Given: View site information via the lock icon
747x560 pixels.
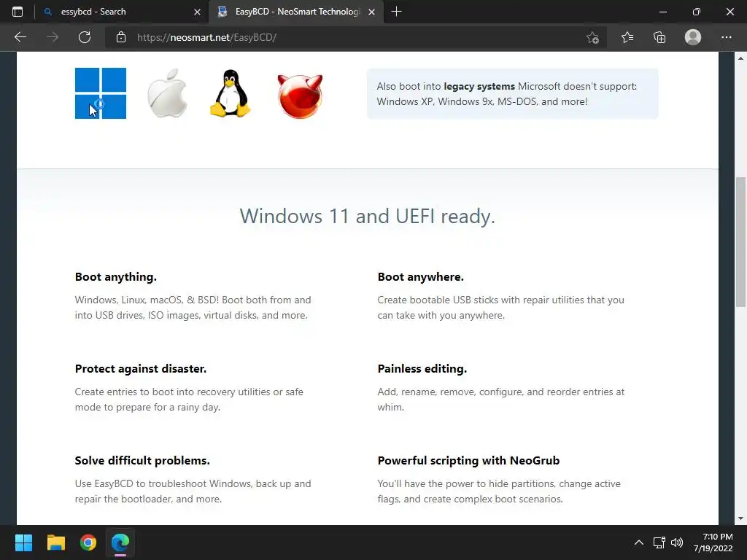Looking at the screenshot, I should click(x=121, y=37).
